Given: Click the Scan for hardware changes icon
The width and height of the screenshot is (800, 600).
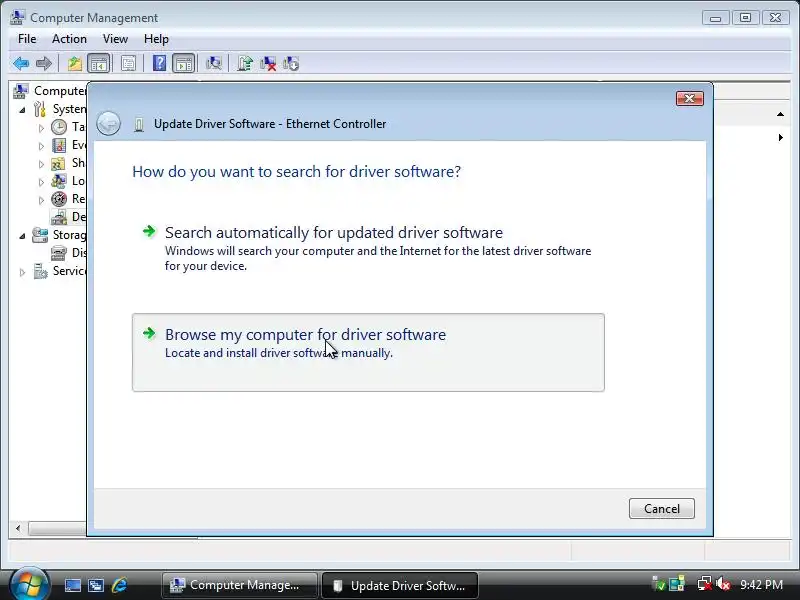Looking at the screenshot, I should (213, 63).
